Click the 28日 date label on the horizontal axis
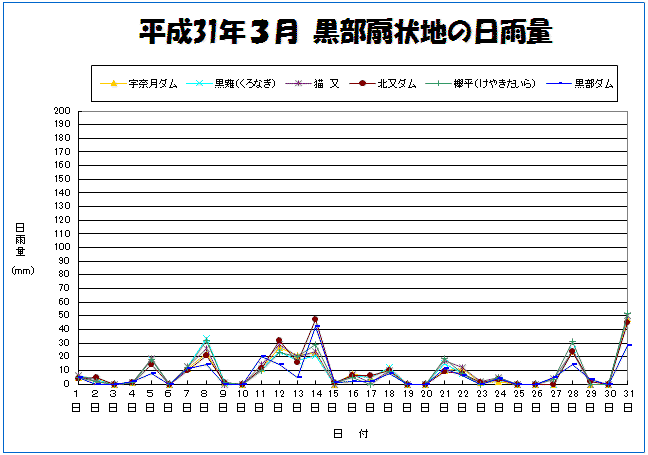648x455 pixels. point(572,401)
